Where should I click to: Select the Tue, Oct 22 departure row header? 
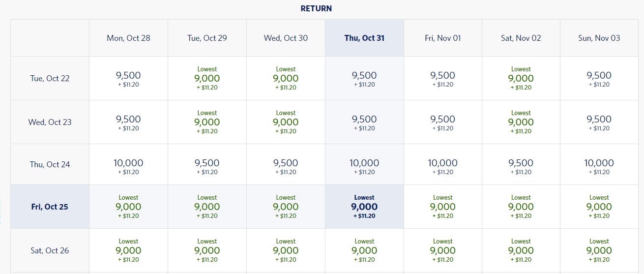tap(50, 78)
